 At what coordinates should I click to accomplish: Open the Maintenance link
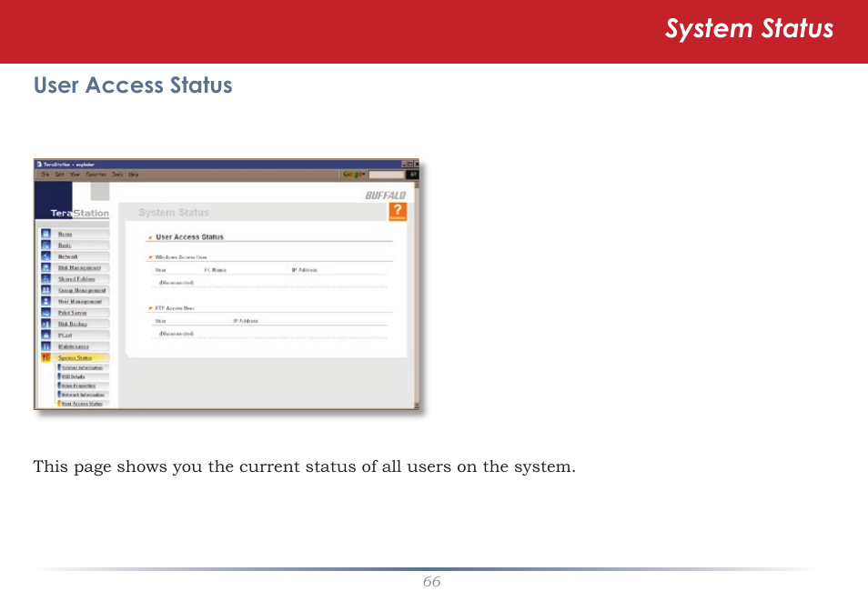coord(74,346)
